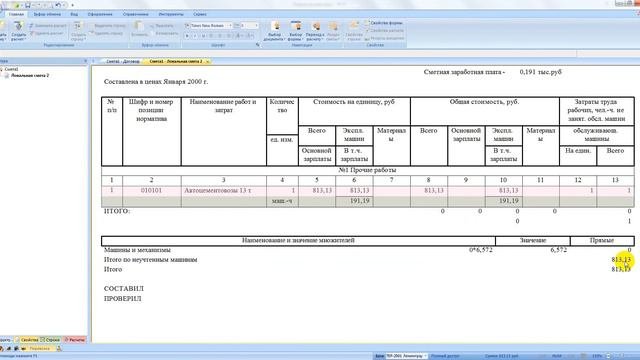Click 'Составлена в ценах Января 2000 г.' line

(x=156, y=82)
